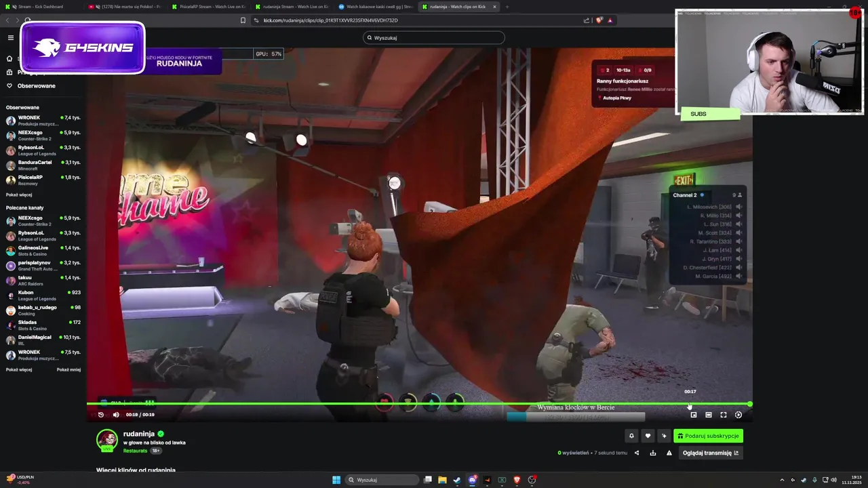This screenshot has height=488, width=868.
Task: Go back with the browser back arrow
Action: click(x=7, y=20)
